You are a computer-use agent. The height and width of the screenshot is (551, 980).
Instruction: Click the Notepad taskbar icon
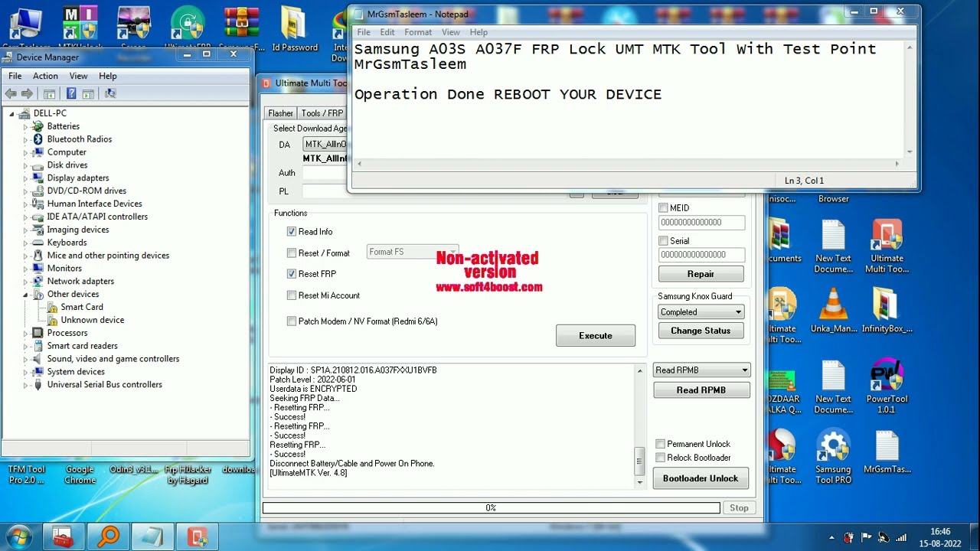pyautogui.click(x=152, y=536)
